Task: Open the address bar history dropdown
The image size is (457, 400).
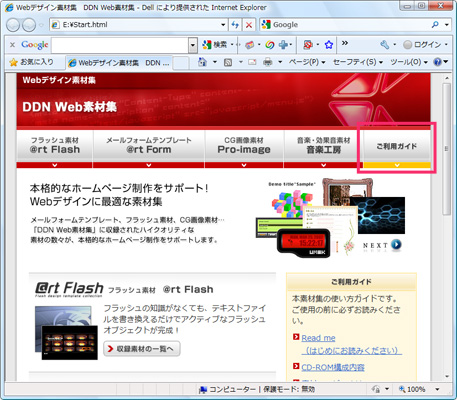Action: [x=223, y=25]
